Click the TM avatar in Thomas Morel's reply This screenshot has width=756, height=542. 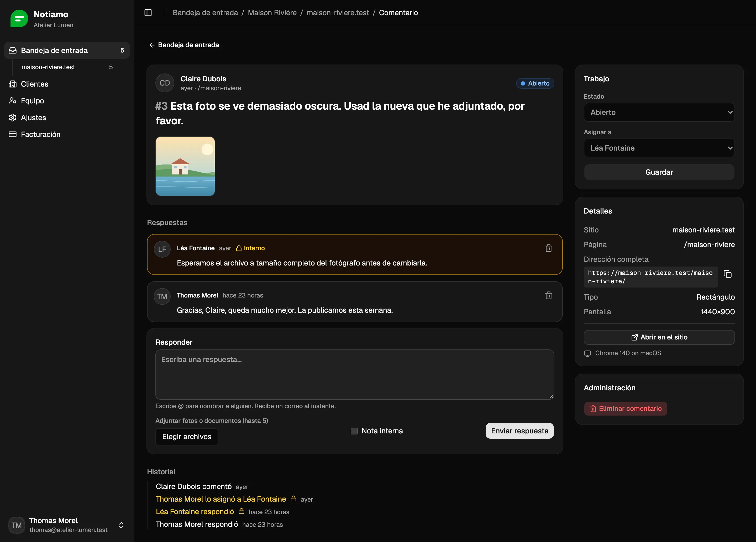coord(162,296)
